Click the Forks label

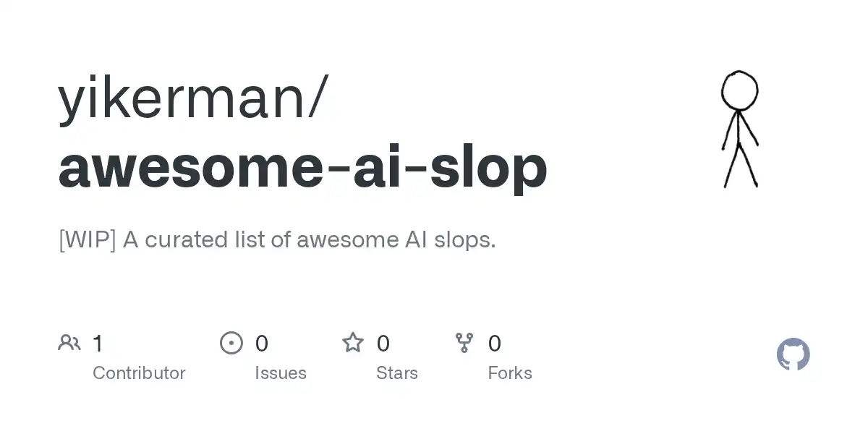coord(510,373)
